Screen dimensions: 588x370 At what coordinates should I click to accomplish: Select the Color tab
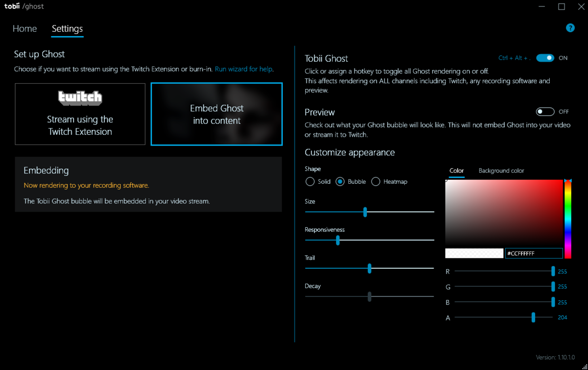pos(457,171)
